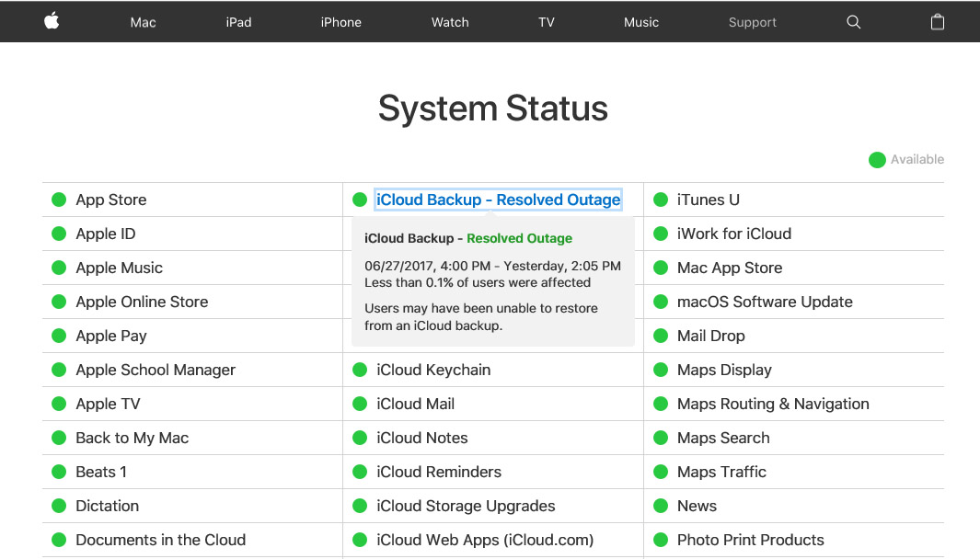
Task: Click the status dot next to Apple Music
Action: [x=59, y=268]
